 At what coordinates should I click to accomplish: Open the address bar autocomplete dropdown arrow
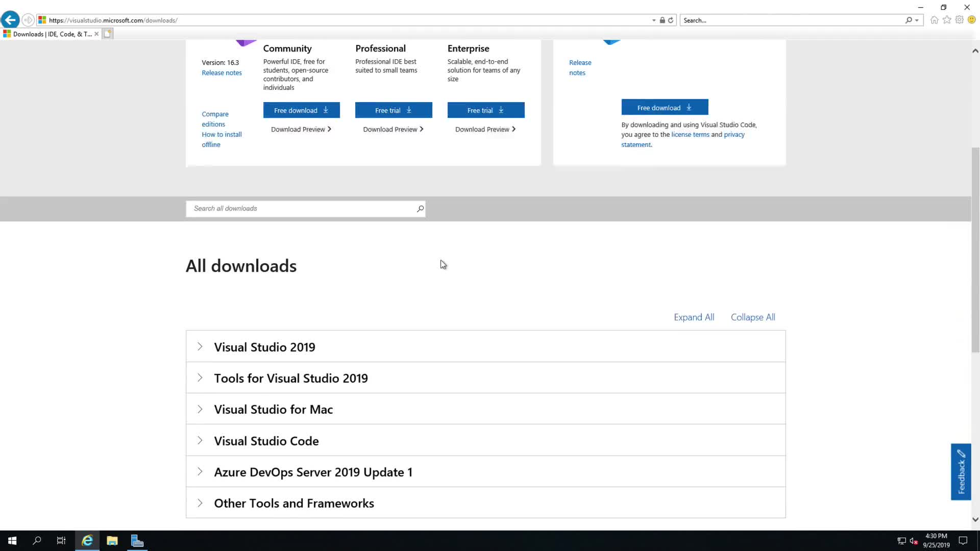tap(654, 20)
